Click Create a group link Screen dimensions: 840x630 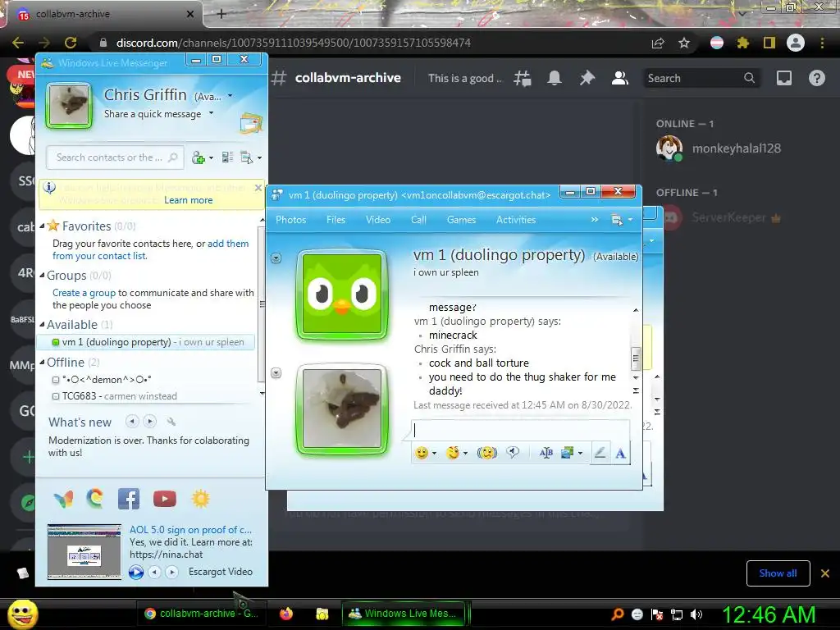pos(84,293)
